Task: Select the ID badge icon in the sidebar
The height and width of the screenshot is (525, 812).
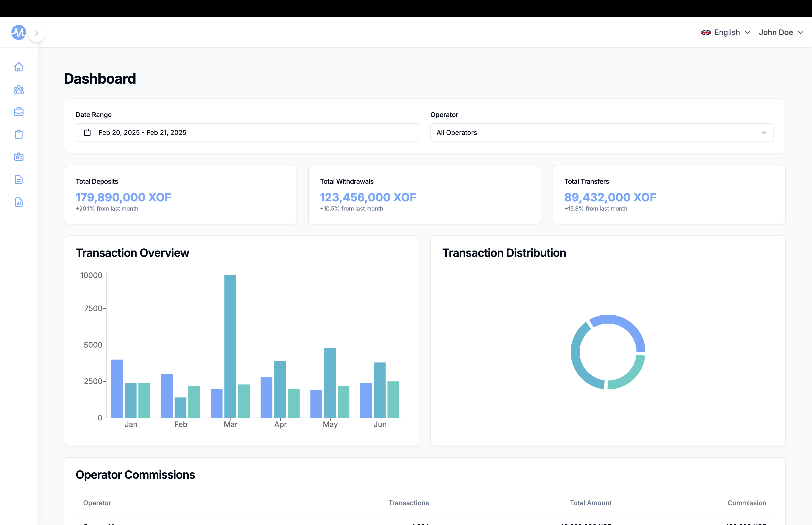Action: pyautogui.click(x=19, y=157)
